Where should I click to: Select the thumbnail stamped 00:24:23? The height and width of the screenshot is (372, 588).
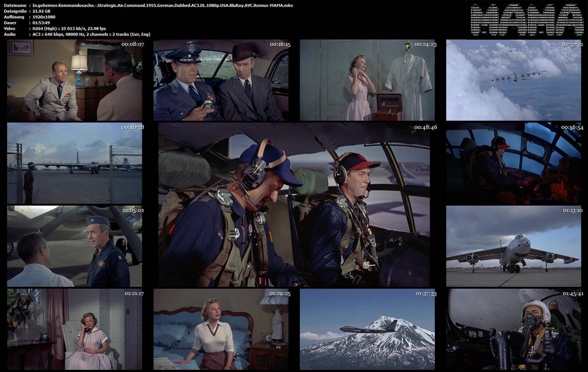(367, 80)
